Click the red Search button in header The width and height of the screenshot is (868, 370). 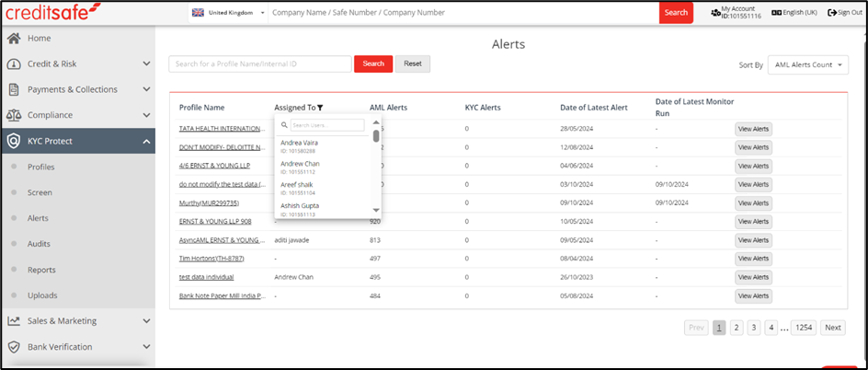(676, 12)
